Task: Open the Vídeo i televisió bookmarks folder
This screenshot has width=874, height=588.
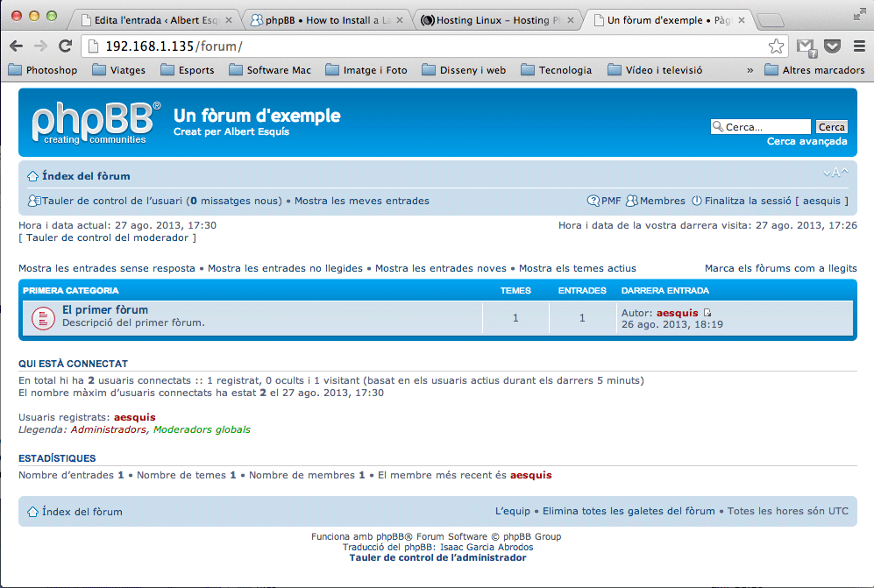Action: (655, 70)
